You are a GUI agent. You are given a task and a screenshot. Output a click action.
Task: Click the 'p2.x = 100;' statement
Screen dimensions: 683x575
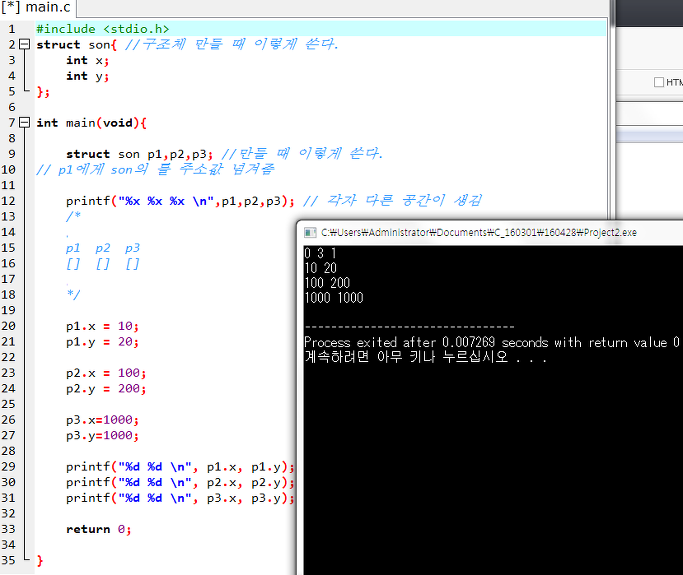click(106, 373)
